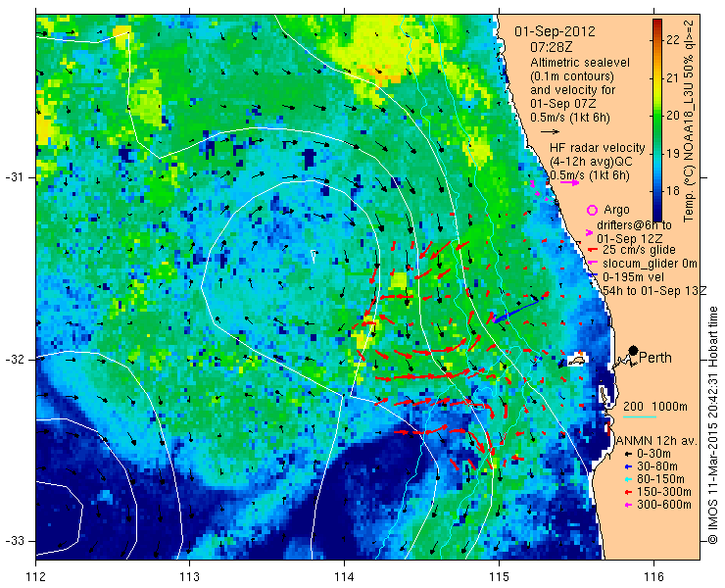Click the 18 tick label on color bar

click(673, 190)
